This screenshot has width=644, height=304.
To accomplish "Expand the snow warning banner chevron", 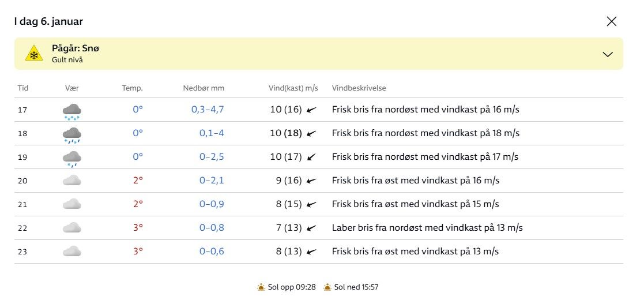I will (608, 54).
